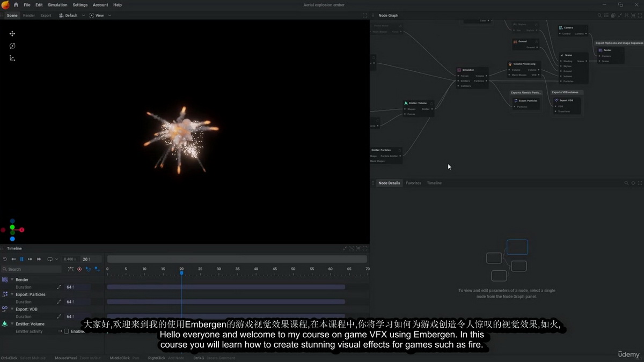644x362 pixels.
Task: Click the Render duration bar in timeline
Action: point(226,287)
